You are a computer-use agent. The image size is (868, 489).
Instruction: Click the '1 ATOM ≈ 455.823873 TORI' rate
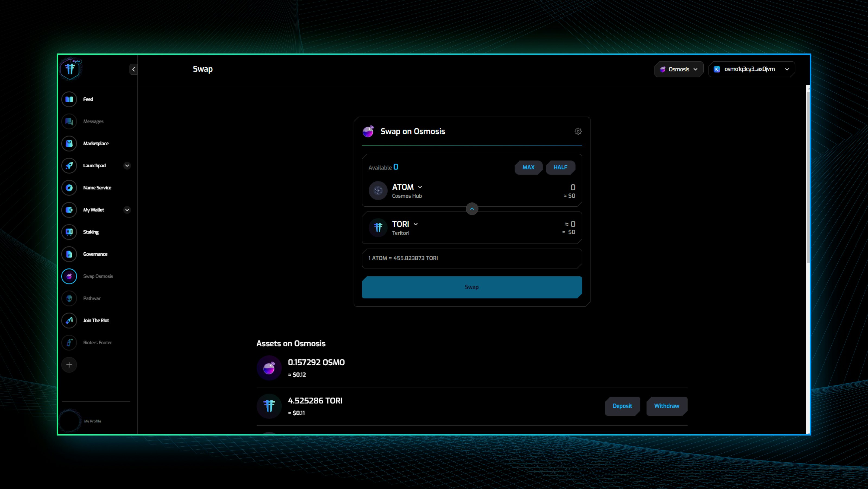point(403,258)
